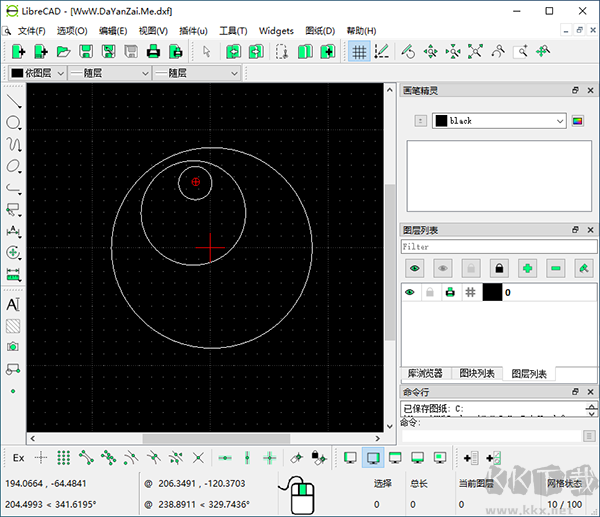This screenshot has height=517, width=600.
Task: Click the Zoom In icon
Action: (x=430, y=52)
